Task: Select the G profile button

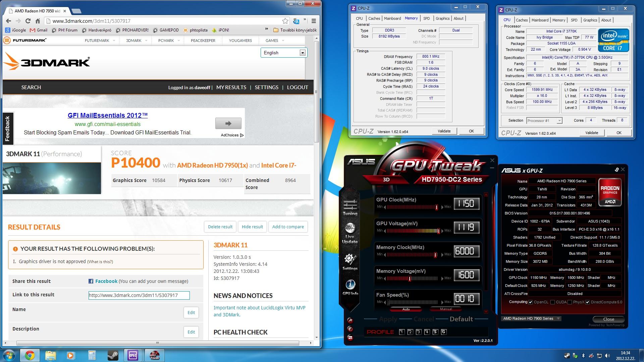Action: [x=443, y=332]
